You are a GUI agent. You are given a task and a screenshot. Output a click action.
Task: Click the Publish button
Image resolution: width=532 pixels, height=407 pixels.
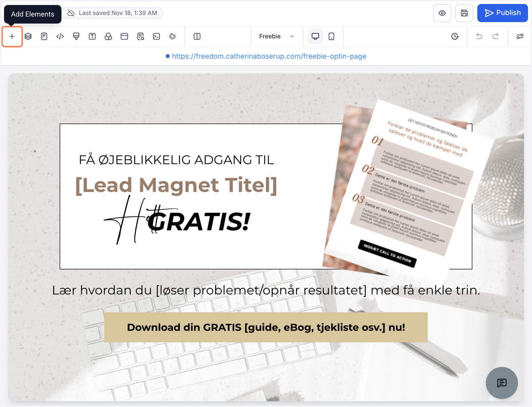502,13
